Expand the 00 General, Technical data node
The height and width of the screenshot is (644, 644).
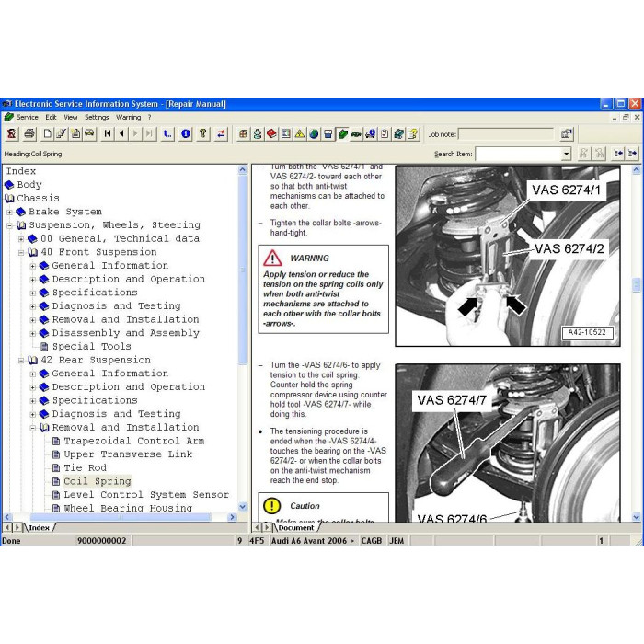coord(21,239)
